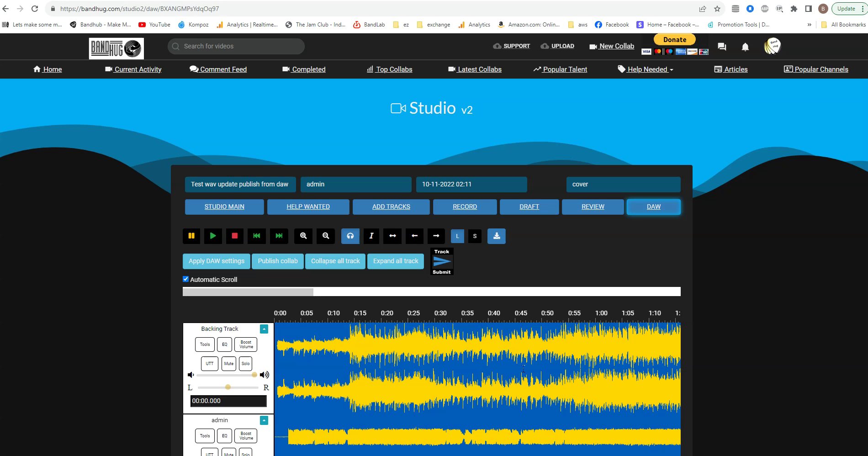Zoom in on the waveform
The width and height of the screenshot is (868, 456).
coord(303,236)
